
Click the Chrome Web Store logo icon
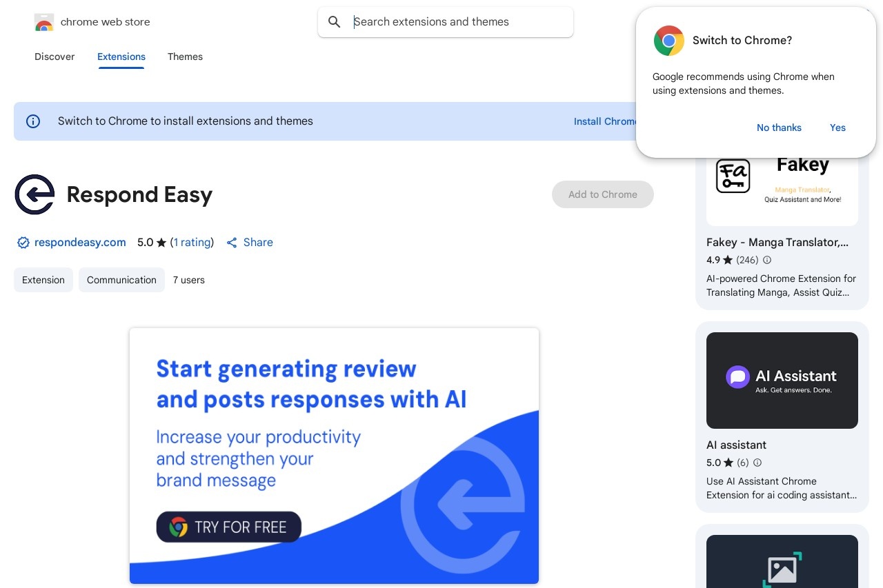43,22
